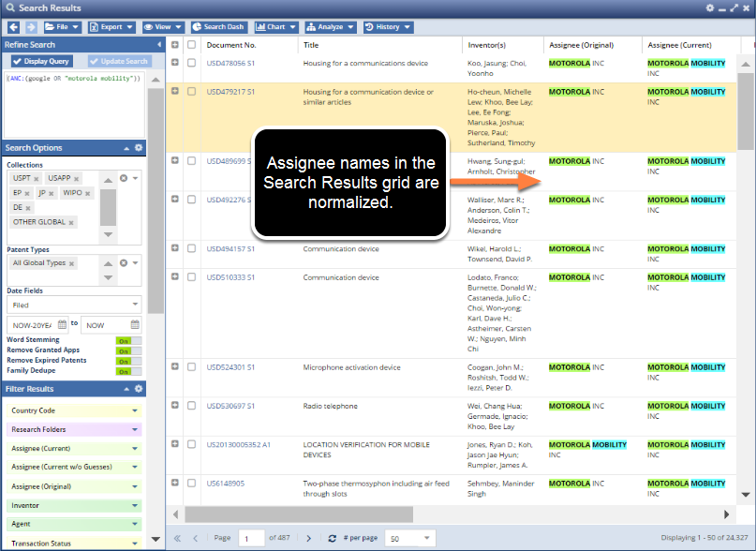Click the forward arrow navigation icon
Image resolution: width=756 pixels, height=551 pixels.
pos(31,27)
